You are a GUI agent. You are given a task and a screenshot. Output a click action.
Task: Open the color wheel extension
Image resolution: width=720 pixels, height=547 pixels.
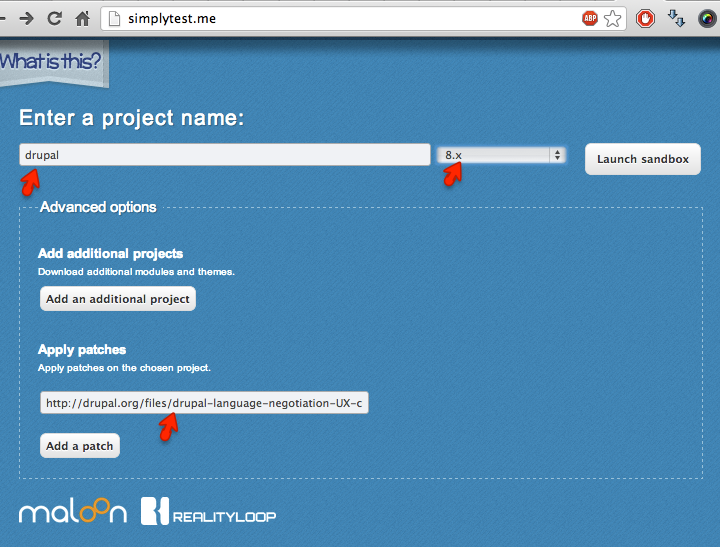click(707, 19)
